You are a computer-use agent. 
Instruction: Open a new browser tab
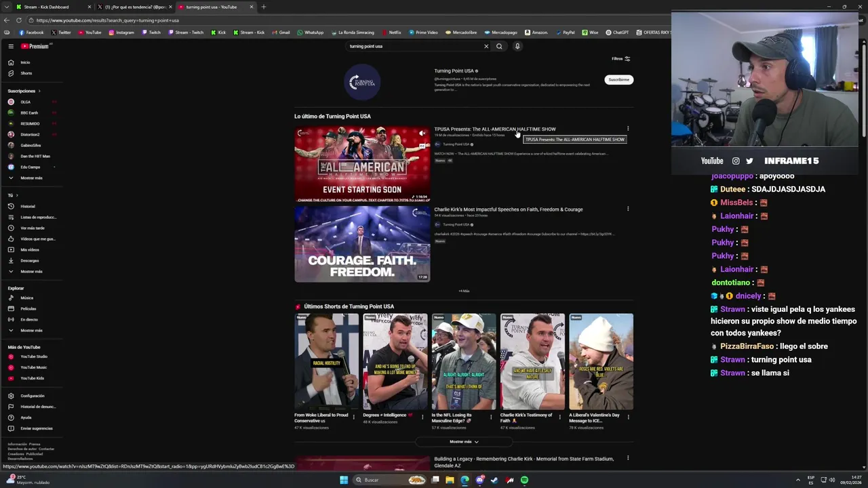click(264, 7)
